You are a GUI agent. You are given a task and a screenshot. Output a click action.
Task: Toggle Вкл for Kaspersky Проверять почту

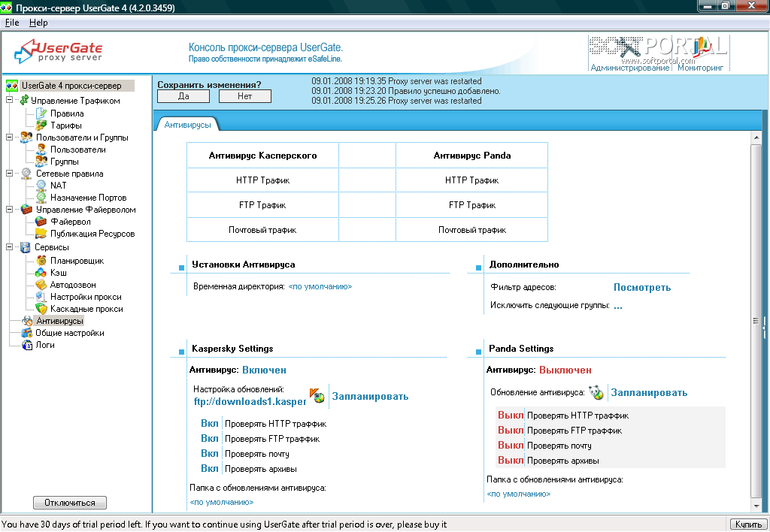[x=210, y=454]
